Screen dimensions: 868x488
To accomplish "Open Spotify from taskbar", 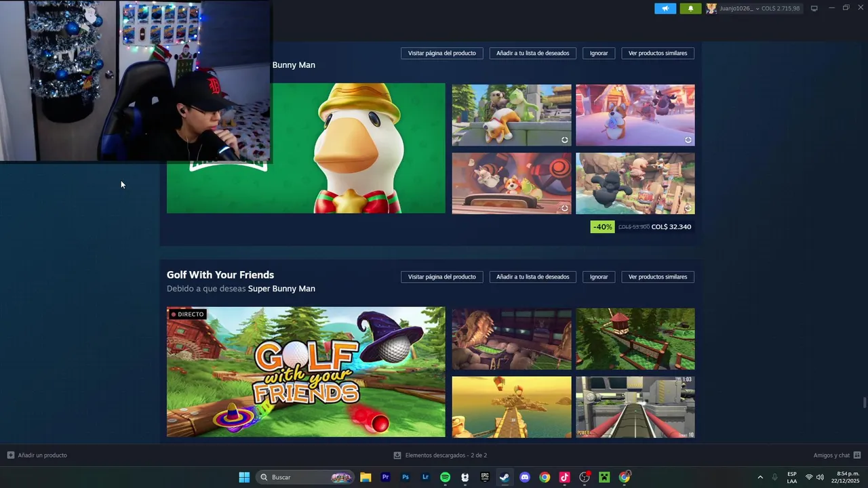I will 445,477.
